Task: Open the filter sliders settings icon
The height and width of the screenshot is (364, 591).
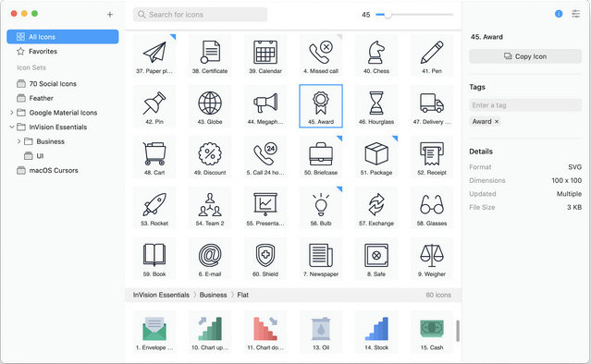Action: [x=575, y=14]
